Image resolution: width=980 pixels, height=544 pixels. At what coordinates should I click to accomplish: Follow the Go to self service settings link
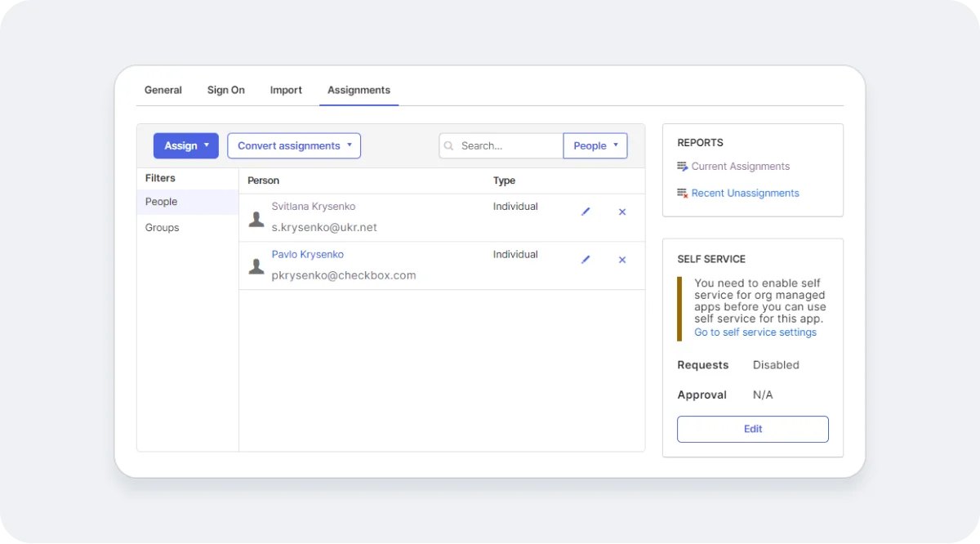[x=755, y=332]
